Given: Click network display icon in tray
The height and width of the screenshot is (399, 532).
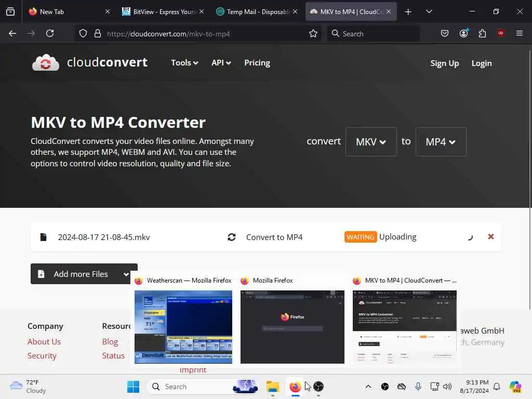Looking at the screenshot, I should tap(434, 387).
